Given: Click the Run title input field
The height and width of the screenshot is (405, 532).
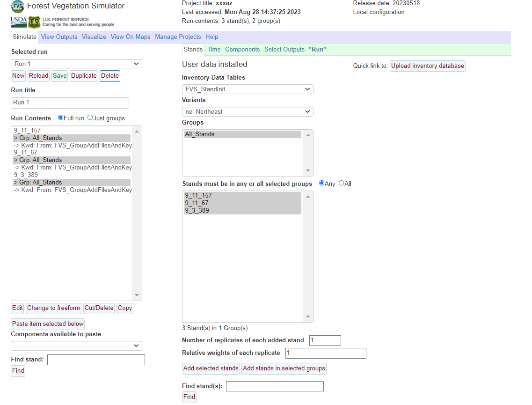Looking at the screenshot, I should (x=70, y=103).
